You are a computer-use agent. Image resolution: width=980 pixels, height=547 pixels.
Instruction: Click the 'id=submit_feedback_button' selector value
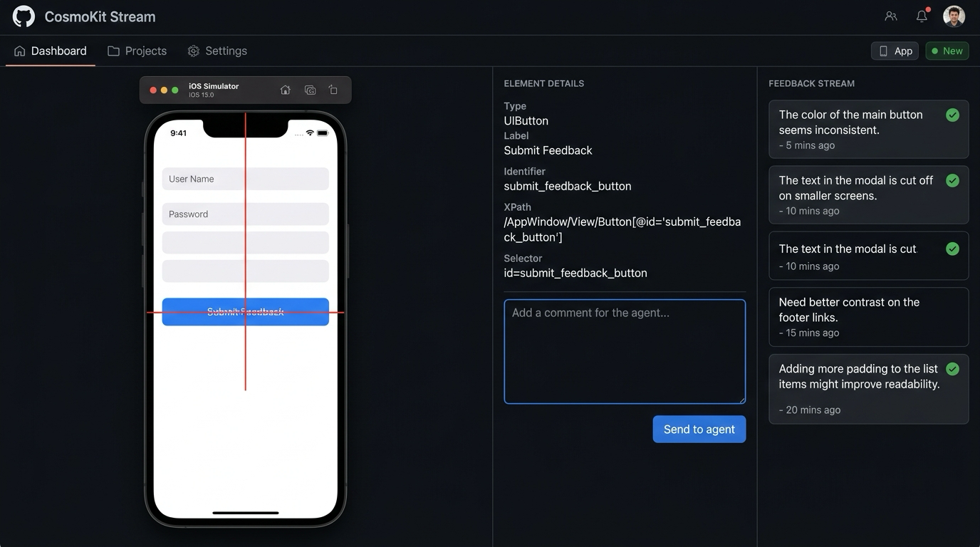click(575, 273)
